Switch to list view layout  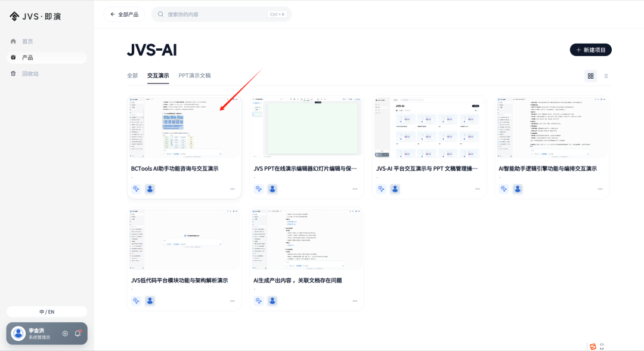[606, 76]
